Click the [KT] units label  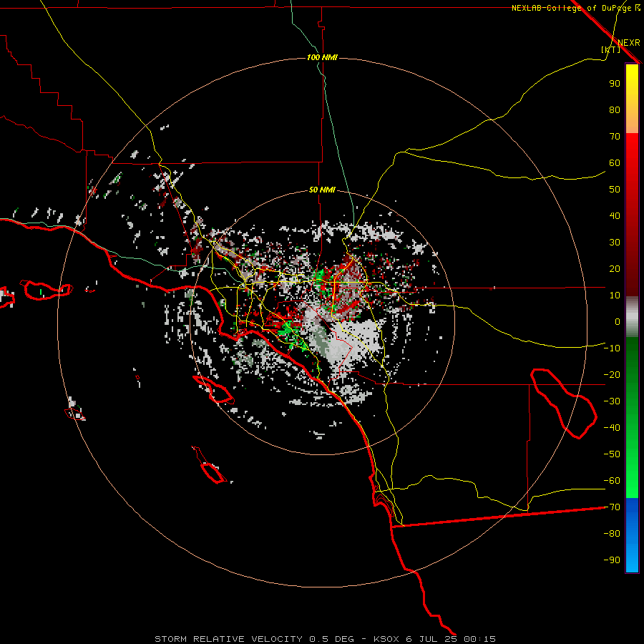coord(611,49)
